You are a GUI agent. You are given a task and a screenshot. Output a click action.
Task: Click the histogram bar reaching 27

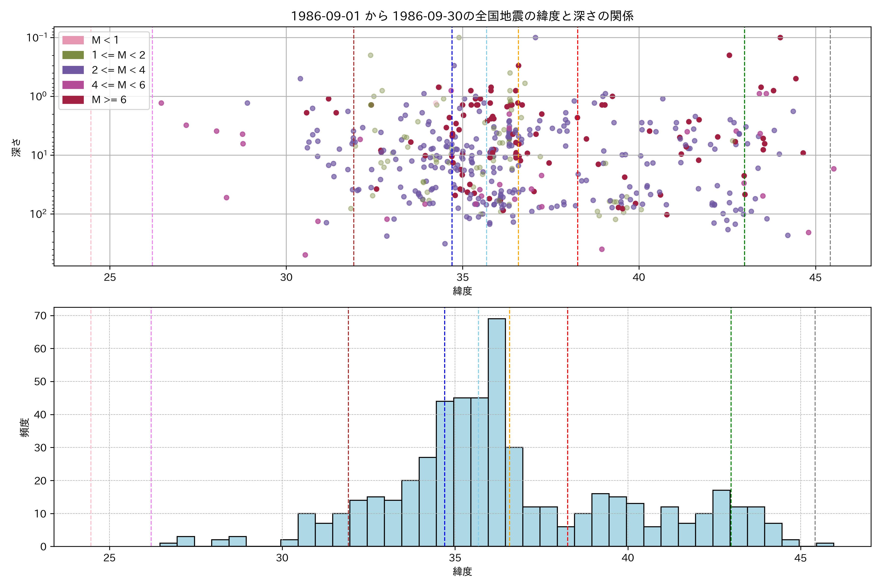(x=428, y=502)
